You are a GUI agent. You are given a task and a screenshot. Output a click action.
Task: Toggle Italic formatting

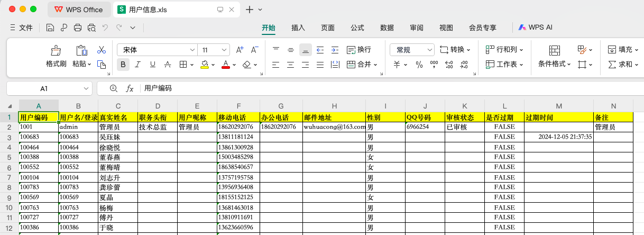(138, 65)
